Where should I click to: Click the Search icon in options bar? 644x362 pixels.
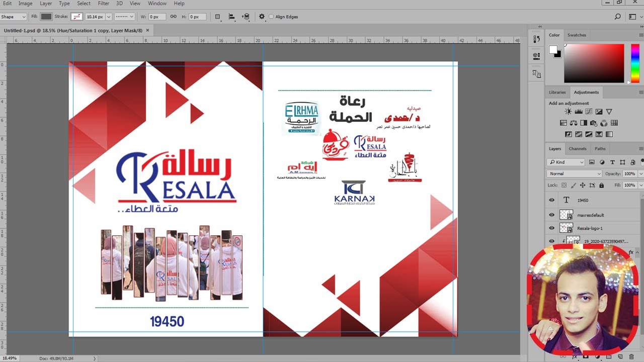click(618, 17)
